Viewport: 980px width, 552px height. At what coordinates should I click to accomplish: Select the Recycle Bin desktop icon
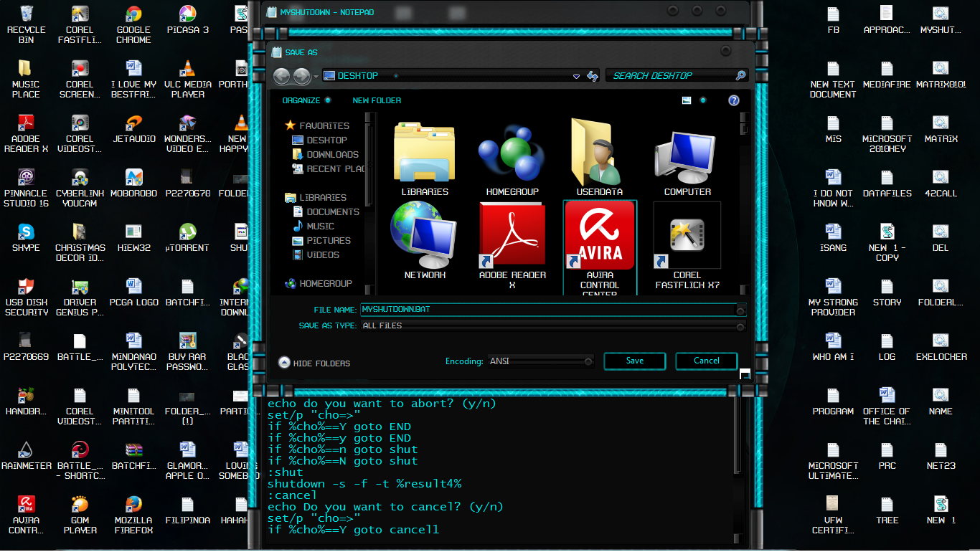coord(26,24)
